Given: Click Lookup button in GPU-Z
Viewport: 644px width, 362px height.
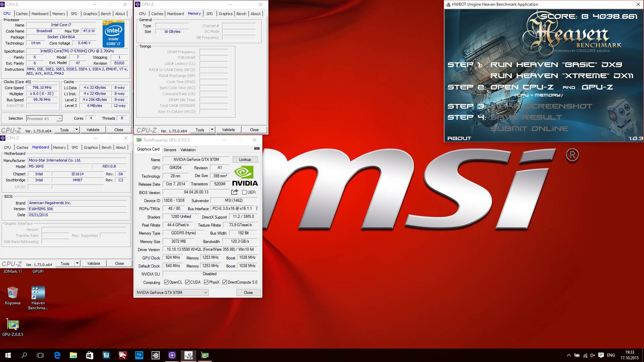Looking at the screenshot, I should click(245, 160).
